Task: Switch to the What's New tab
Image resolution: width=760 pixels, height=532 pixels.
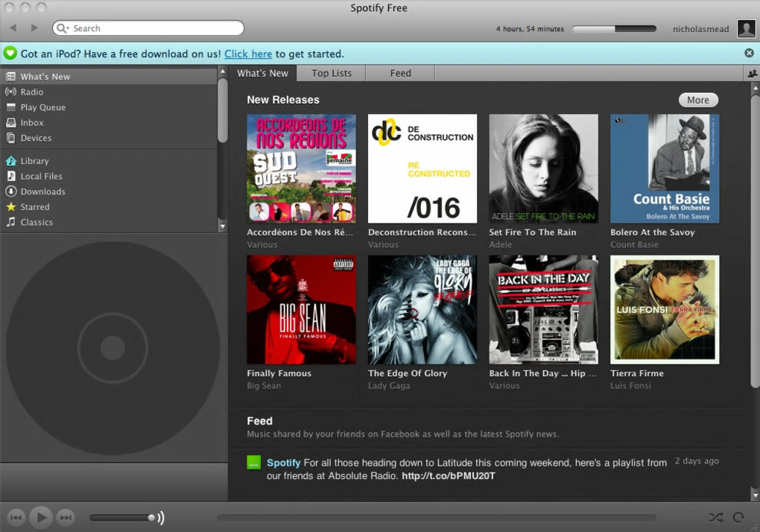Action: click(262, 73)
